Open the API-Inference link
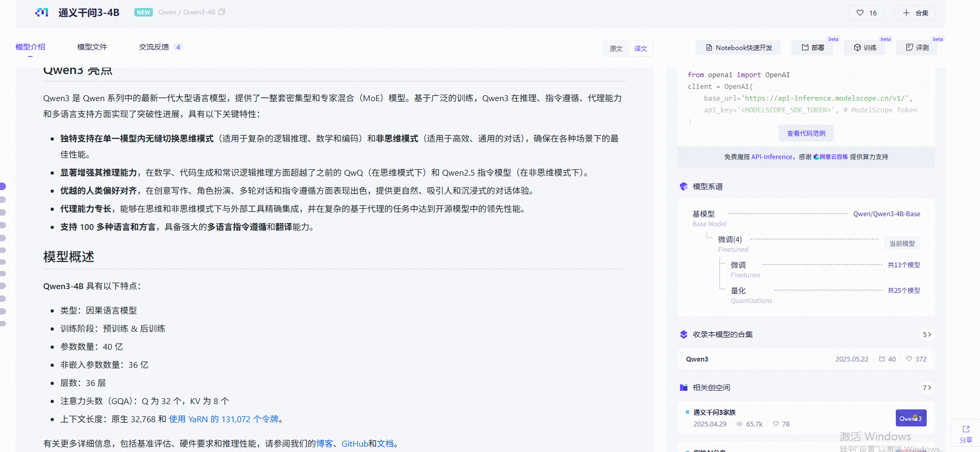Viewport: 980px width, 452px height. (x=772, y=157)
